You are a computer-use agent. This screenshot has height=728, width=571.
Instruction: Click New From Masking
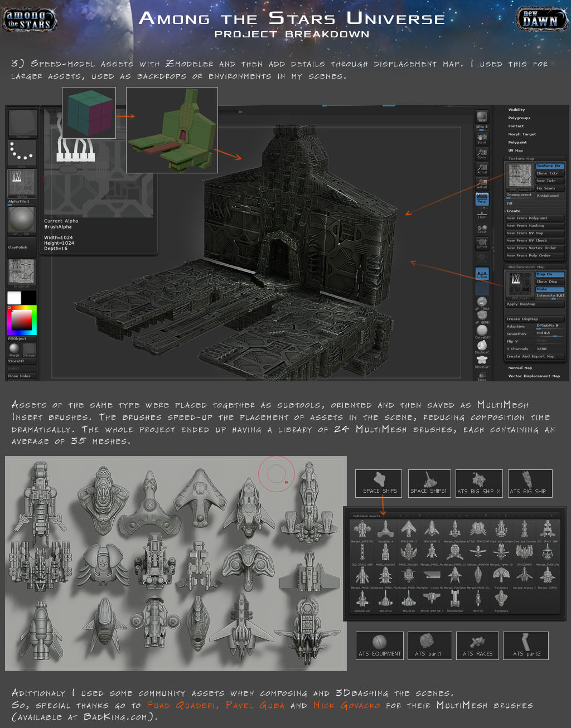(x=535, y=226)
